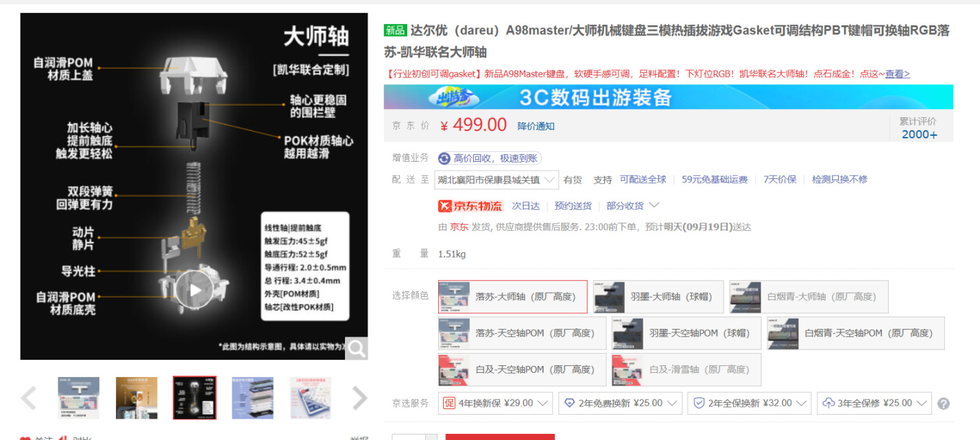This screenshot has width=980, height=440.
Task: Click the green 新品 badge
Action: pyautogui.click(x=395, y=31)
